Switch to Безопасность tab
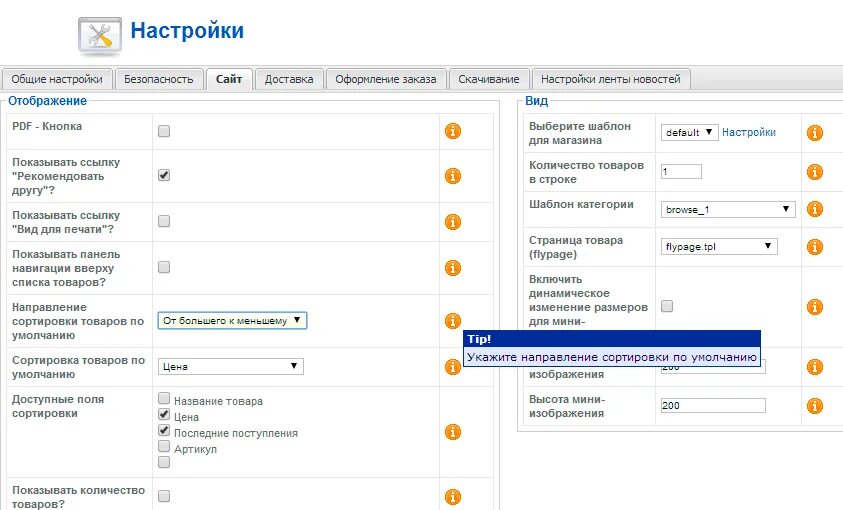This screenshot has width=843, height=510. pyautogui.click(x=159, y=79)
